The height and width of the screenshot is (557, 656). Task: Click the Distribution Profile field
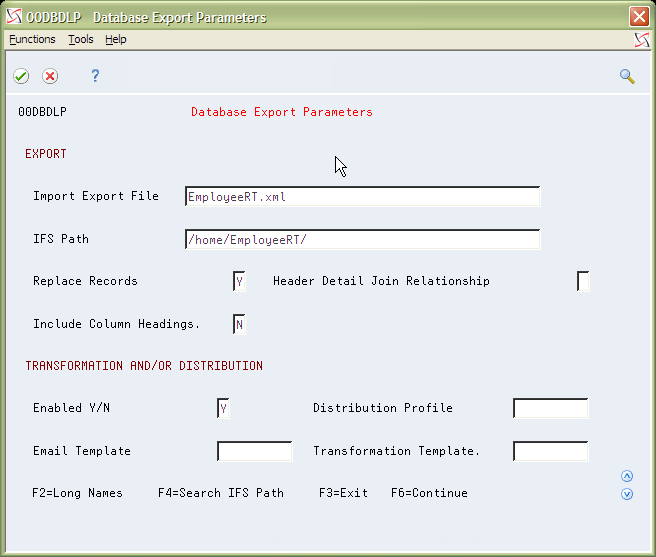(551, 408)
